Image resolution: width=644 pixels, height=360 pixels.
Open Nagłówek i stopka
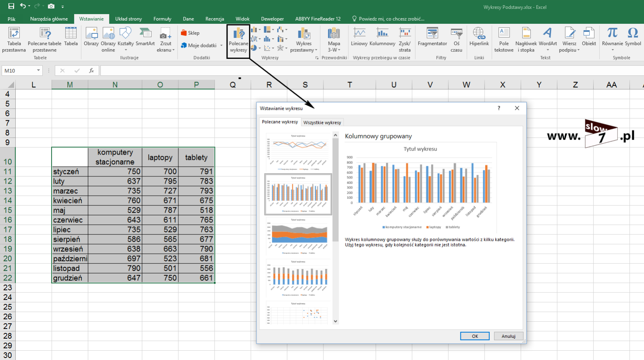pyautogui.click(x=526, y=40)
